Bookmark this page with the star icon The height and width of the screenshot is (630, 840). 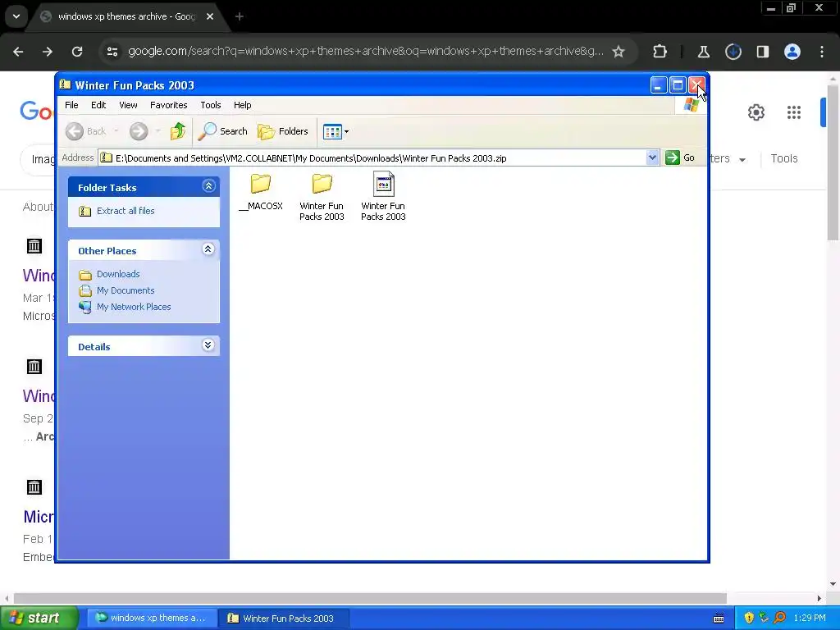(619, 52)
